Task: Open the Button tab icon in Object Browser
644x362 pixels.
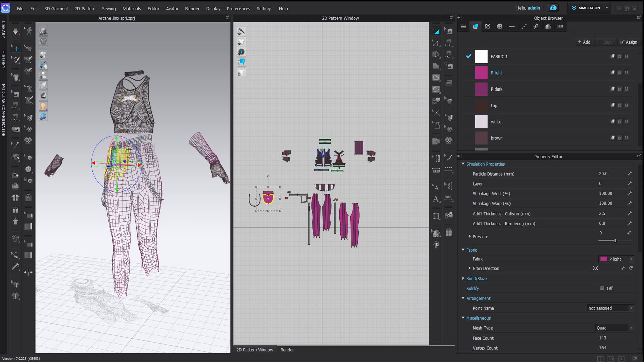Action: point(500,27)
